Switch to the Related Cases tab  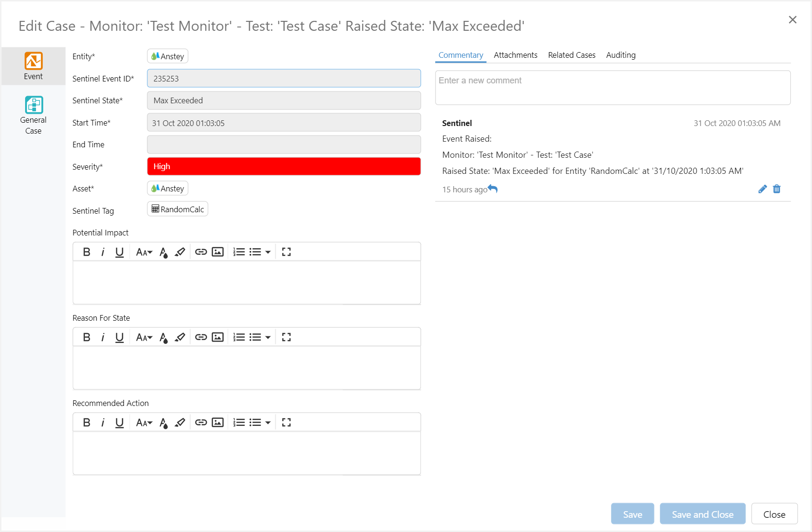click(x=571, y=55)
